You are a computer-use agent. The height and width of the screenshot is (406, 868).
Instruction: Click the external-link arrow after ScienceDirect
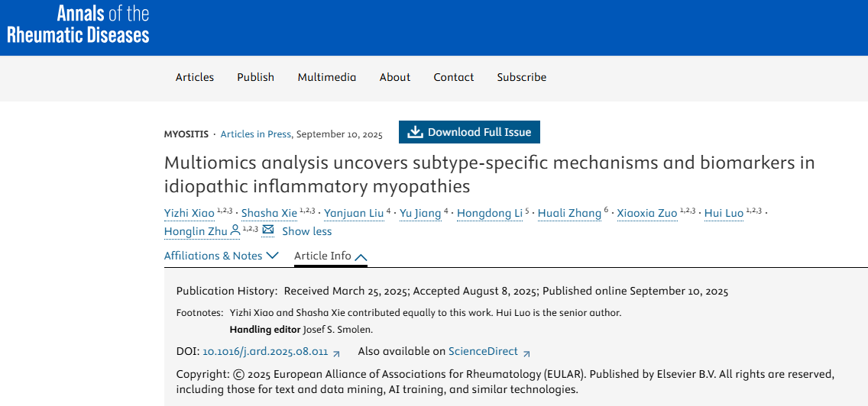(x=526, y=353)
